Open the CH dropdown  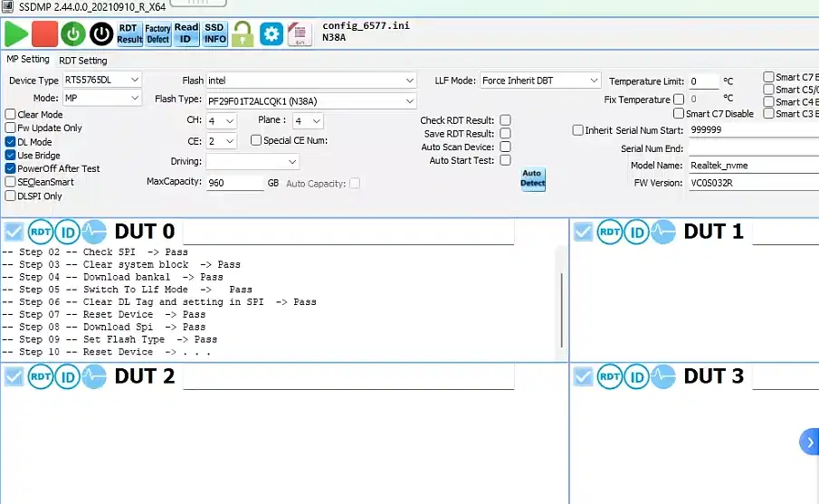(x=222, y=121)
